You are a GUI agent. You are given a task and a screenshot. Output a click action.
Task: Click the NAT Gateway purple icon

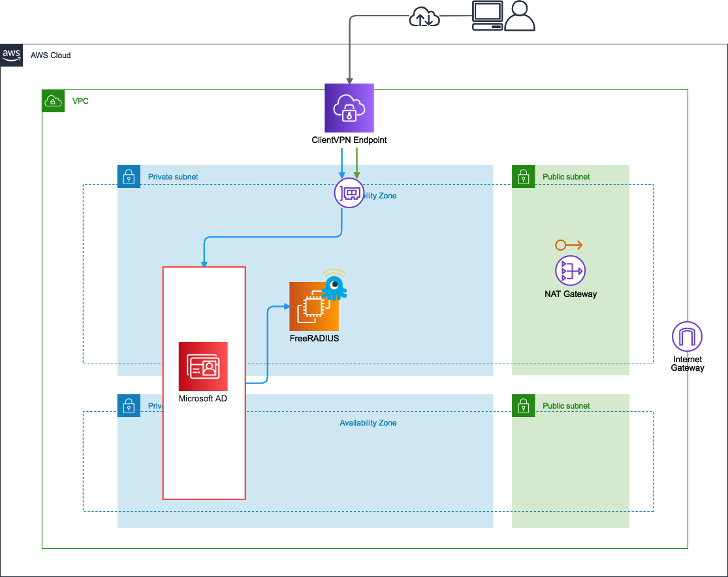(x=570, y=271)
